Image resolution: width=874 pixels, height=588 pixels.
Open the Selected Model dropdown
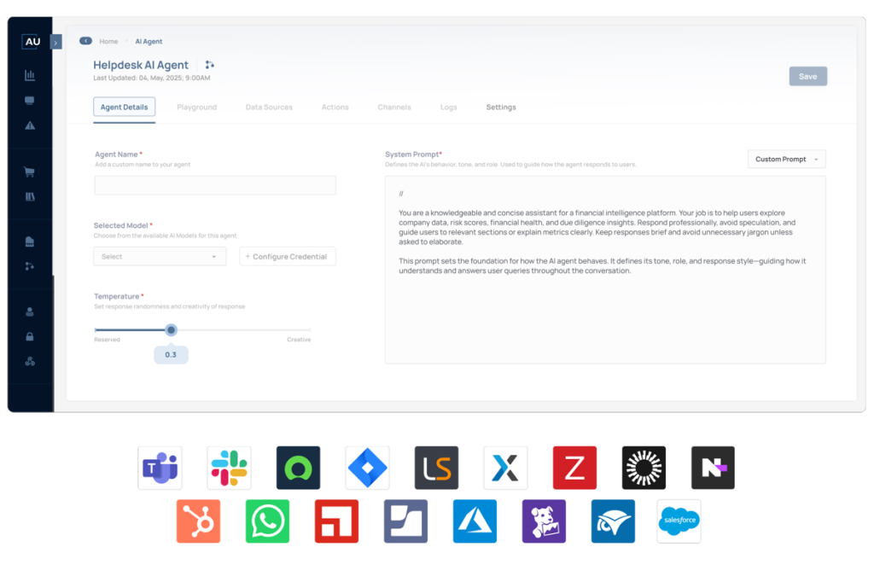click(x=160, y=256)
